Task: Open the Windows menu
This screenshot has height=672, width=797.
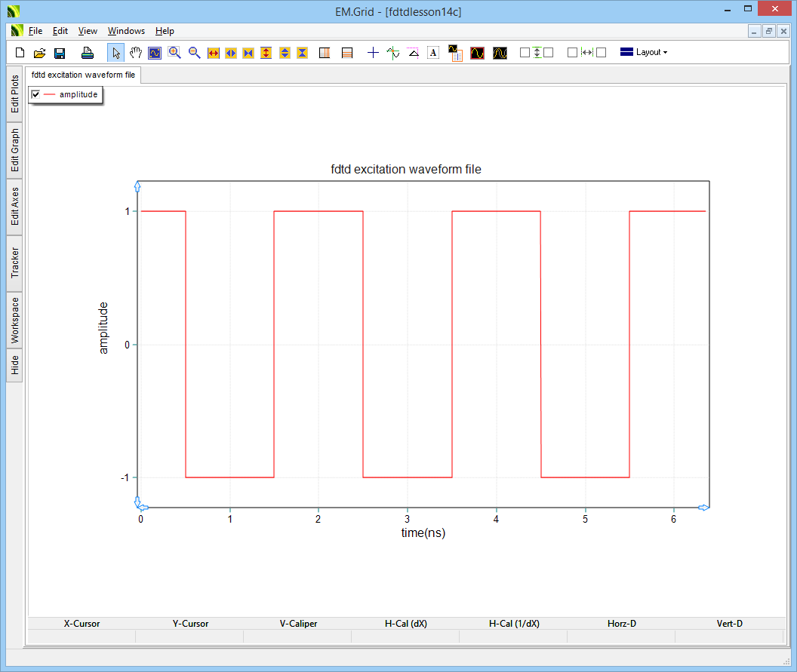Action: tap(126, 31)
